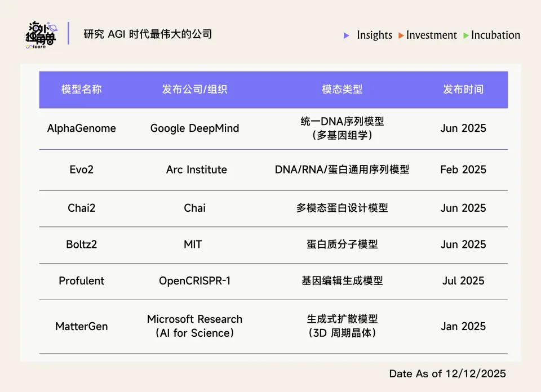Screen dimensions: 541x392
Task: Select the Incubation label
Action: pos(495,35)
